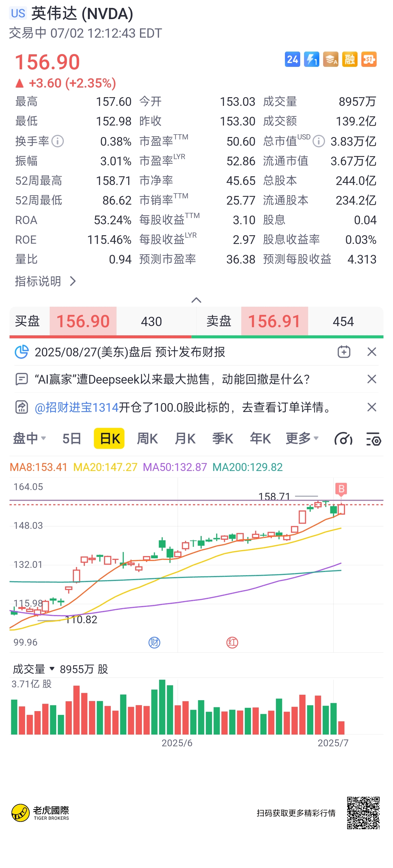Select the 日K daily candlestick tab
Screen dimensions: 393x868
pos(109,439)
